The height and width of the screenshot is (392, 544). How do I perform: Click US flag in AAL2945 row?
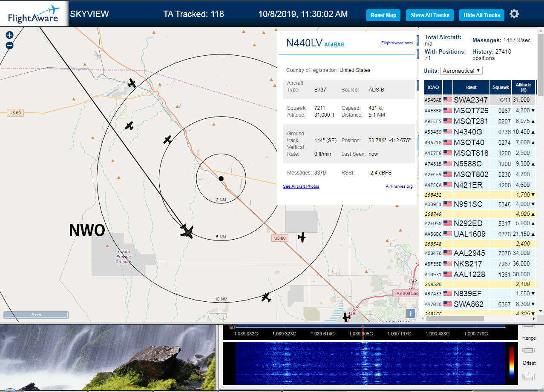[x=448, y=253]
